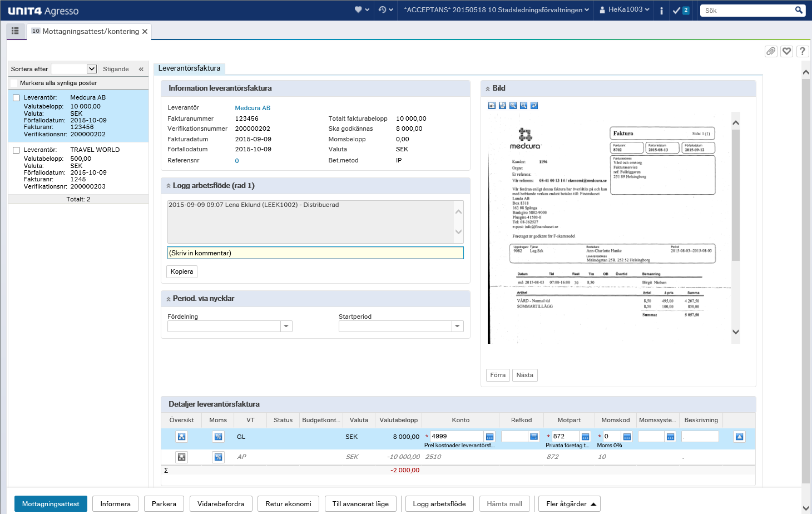
Task: Click the paperclip attachments icon
Action: [x=771, y=51]
